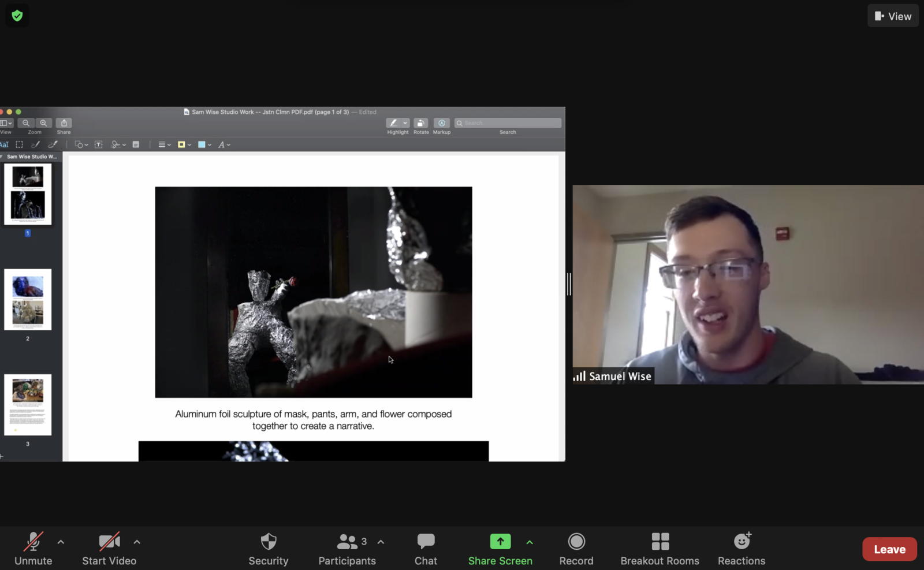This screenshot has height=570, width=924.
Task: Select page 2 thumbnail in sidebar
Action: tap(28, 299)
